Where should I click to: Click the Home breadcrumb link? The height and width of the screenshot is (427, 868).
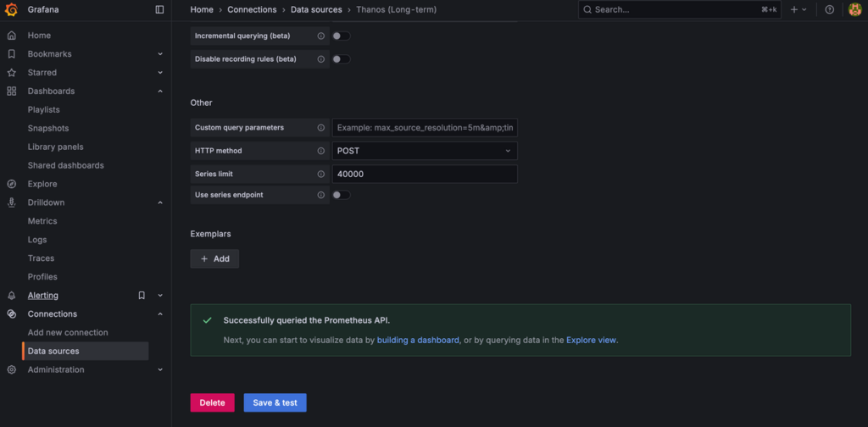coord(202,9)
